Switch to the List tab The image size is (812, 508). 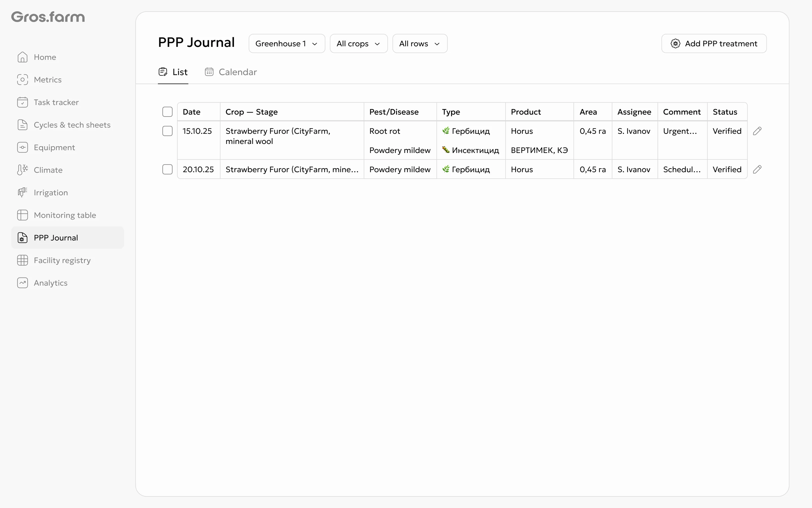pos(173,72)
